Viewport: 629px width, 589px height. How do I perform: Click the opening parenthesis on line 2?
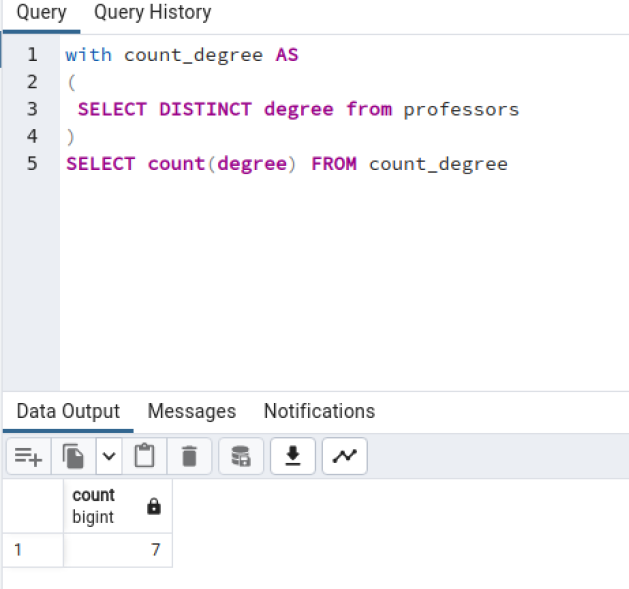[71, 82]
